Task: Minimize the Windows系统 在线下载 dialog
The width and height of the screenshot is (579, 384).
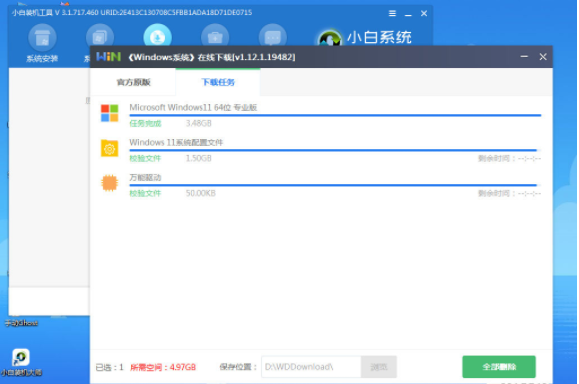Action: [524, 57]
